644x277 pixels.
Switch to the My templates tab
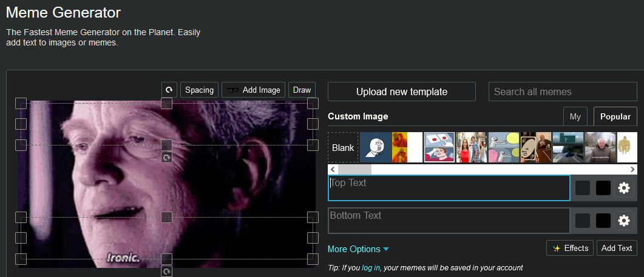[x=575, y=116]
